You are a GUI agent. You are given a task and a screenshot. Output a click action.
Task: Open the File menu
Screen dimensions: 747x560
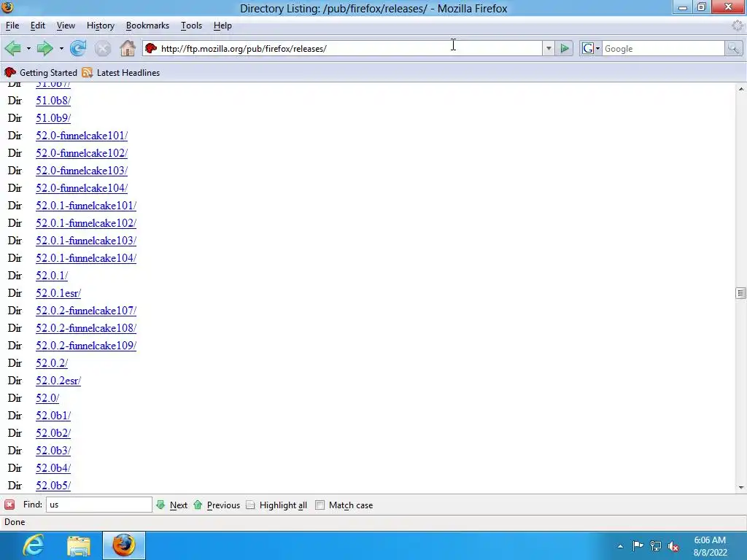pos(12,26)
